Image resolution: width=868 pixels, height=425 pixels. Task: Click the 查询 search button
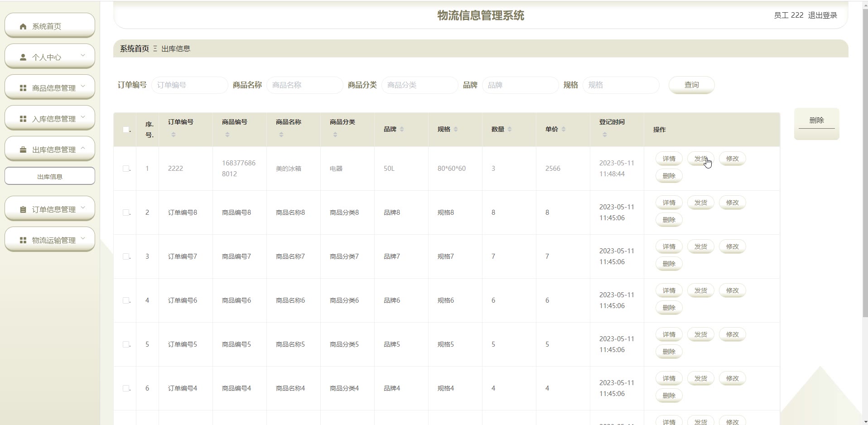point(692,85)
